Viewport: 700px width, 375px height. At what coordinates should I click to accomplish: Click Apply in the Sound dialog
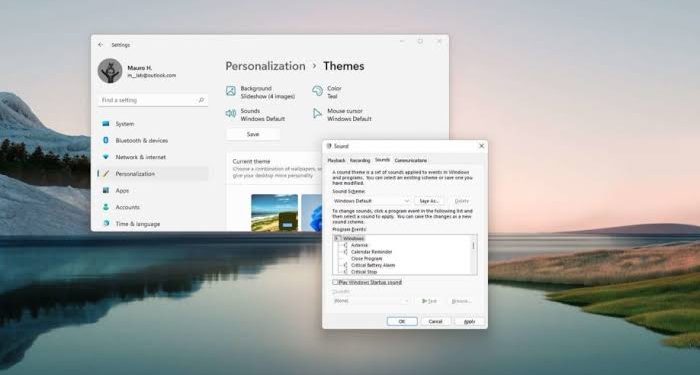[x=469, y=321]
